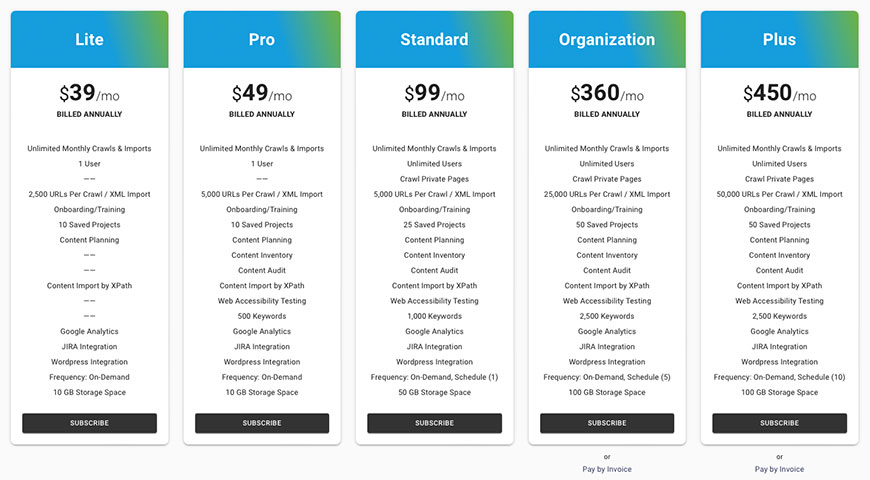Hit Subscribe on the Plus plan
This screenshot has height=480, width=870.
click(779, 423)
